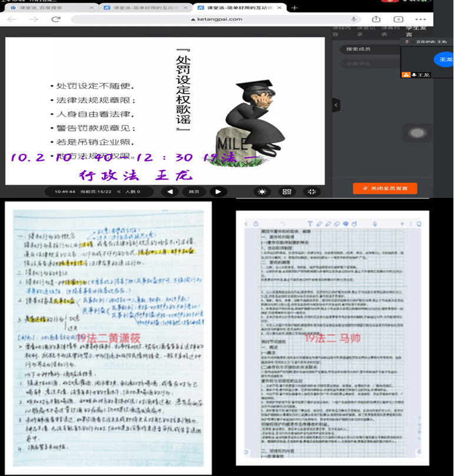Click the orange user icon beside 王龙
The height and width of the screenshot is (476, 454).
(x=406, y=75)
